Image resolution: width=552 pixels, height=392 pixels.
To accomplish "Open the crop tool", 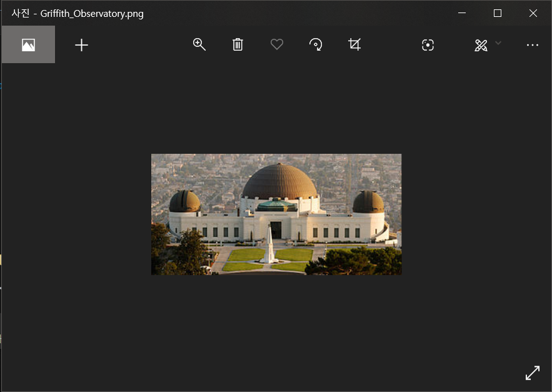I will (x=354, y=45).
